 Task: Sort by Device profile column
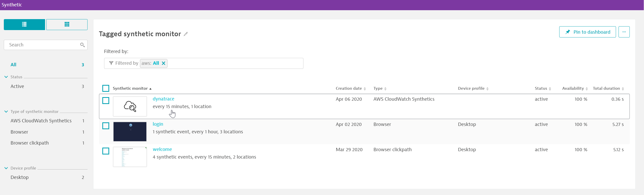473,88
